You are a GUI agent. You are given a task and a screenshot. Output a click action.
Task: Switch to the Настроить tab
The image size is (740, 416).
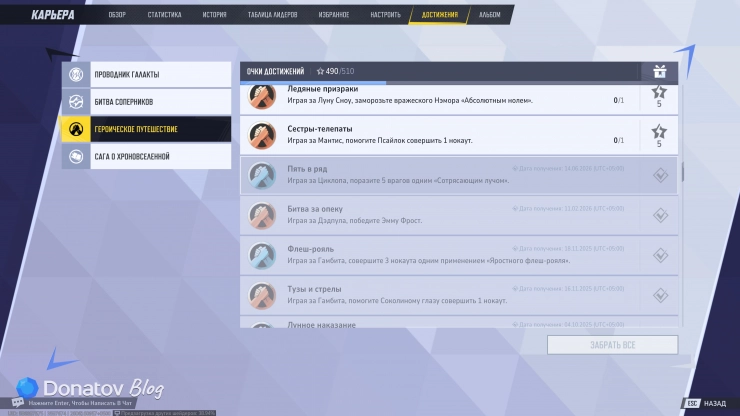click(x=385, y=15)
